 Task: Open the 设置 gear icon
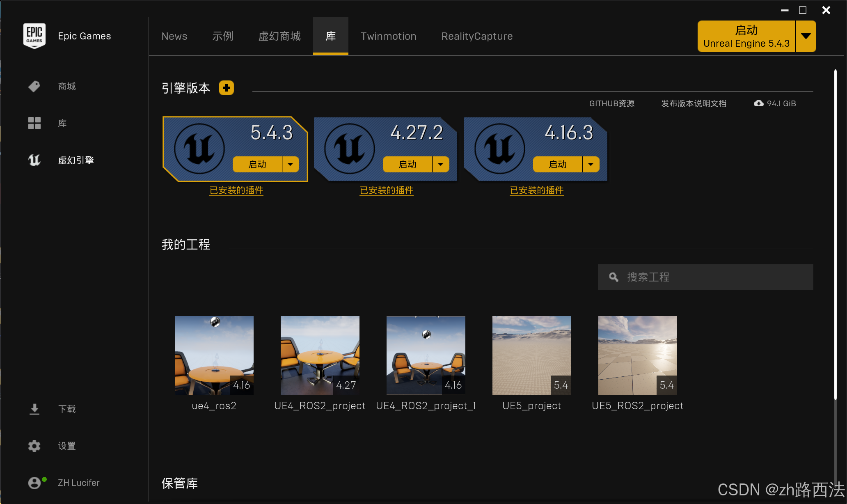click(34, 446)
